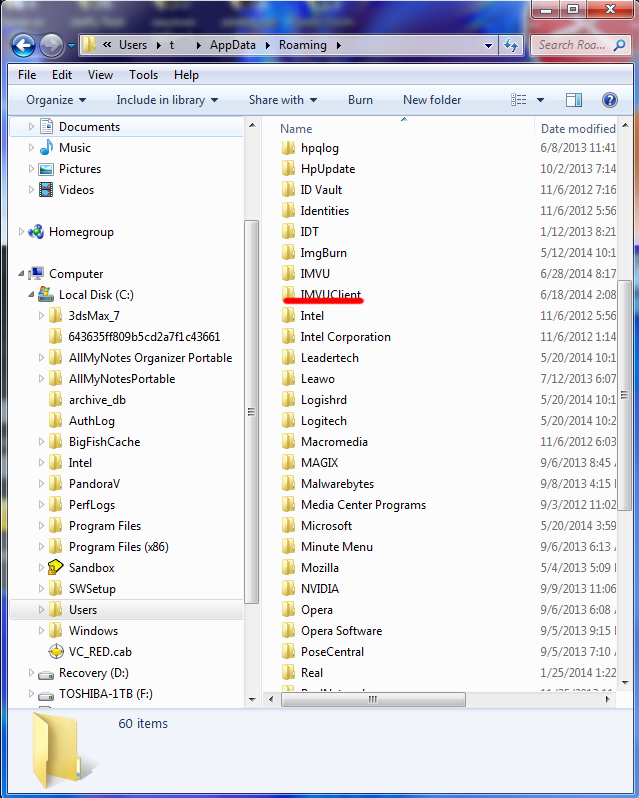Sort by Date modified column header

pyautogui.click(x=578, y=129)
